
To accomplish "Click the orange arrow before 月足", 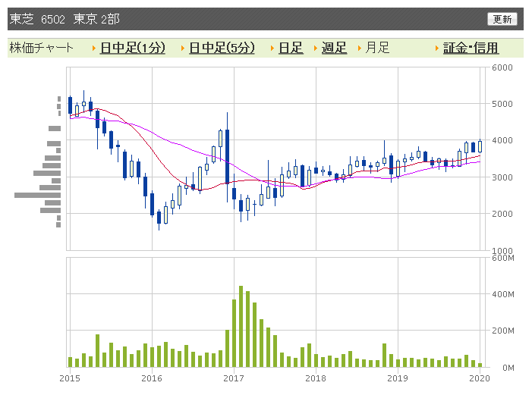I will coord(359,49).
